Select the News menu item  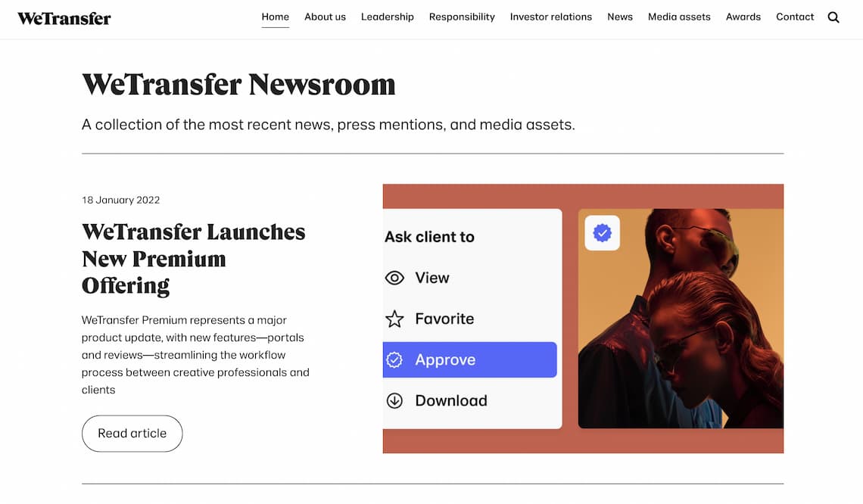click(x=620, y=17)
